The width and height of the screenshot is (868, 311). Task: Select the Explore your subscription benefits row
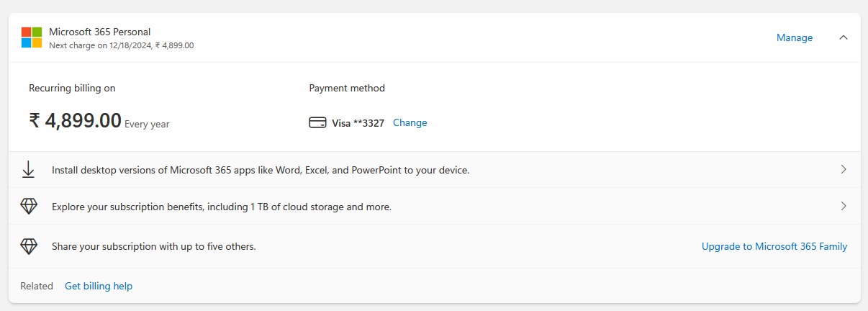(434, 207)
